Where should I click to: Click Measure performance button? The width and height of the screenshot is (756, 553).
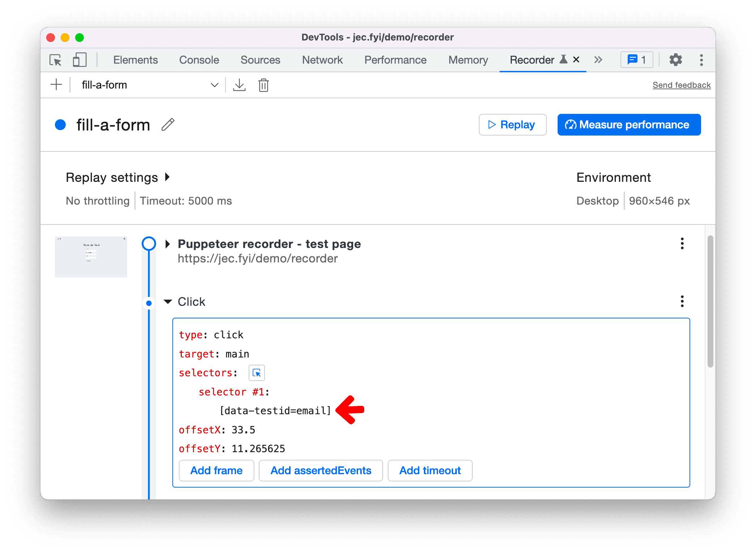point(627,124)
